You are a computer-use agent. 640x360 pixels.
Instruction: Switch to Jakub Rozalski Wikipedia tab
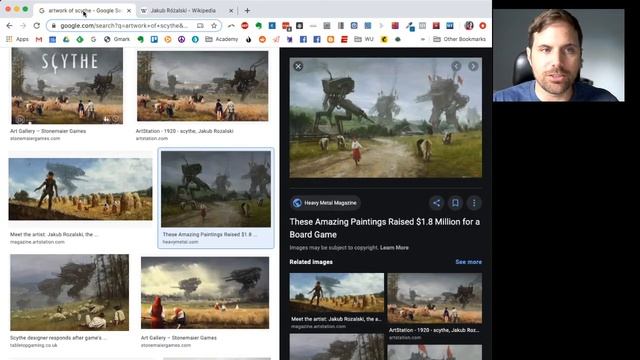tap(183, 10)
